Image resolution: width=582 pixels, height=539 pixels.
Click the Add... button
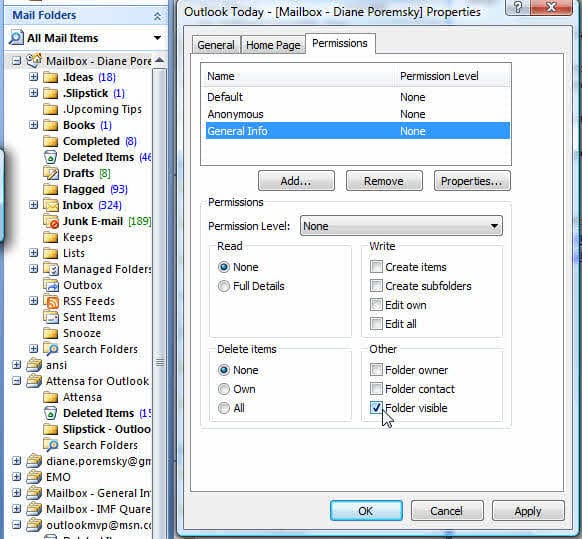coord(296,181)
